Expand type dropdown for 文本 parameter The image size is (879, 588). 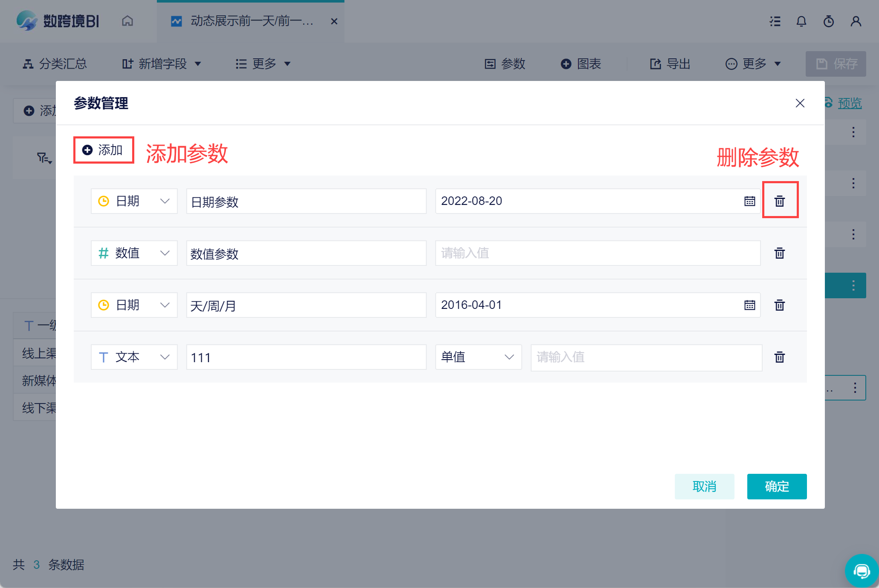click(134, 357)
